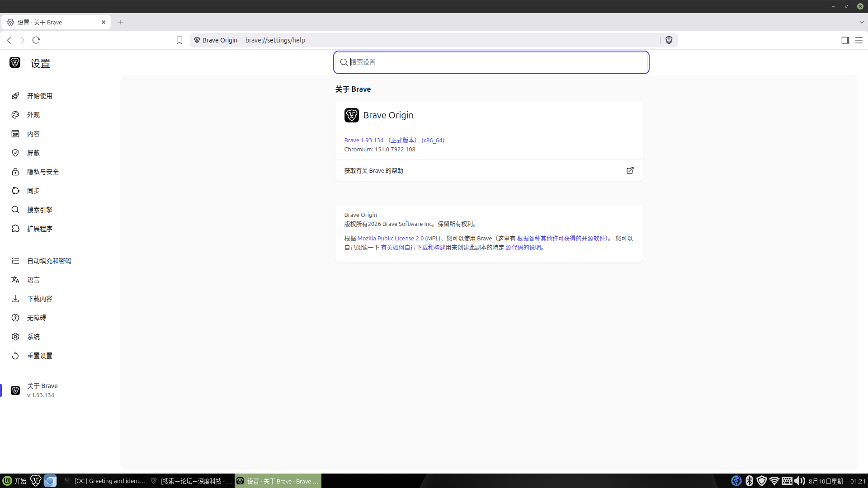Open 源代码的说明 link
This screenshot has width=868, height=488.
click(x=523, y=248)
